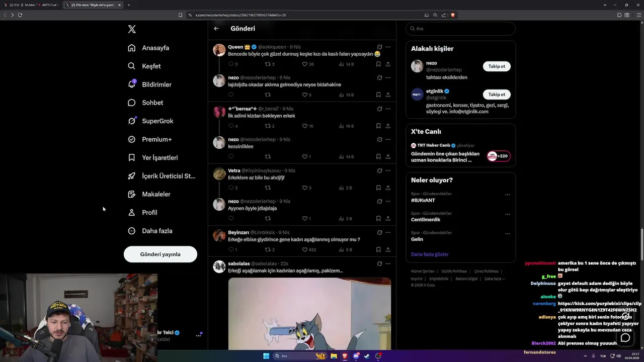Screen dimensions: 644x362
Task: Share nezo's kessinliklee reply
Action: pos(388,156)
